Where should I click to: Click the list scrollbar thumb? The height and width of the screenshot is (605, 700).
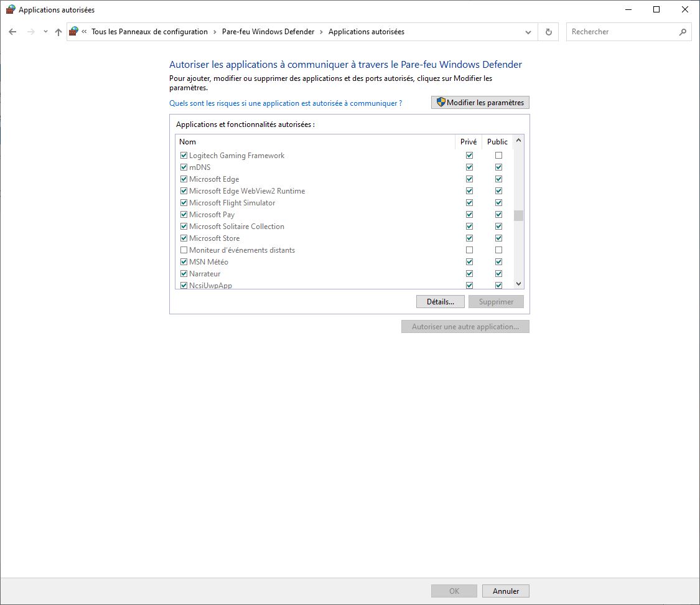click(518, 215)
